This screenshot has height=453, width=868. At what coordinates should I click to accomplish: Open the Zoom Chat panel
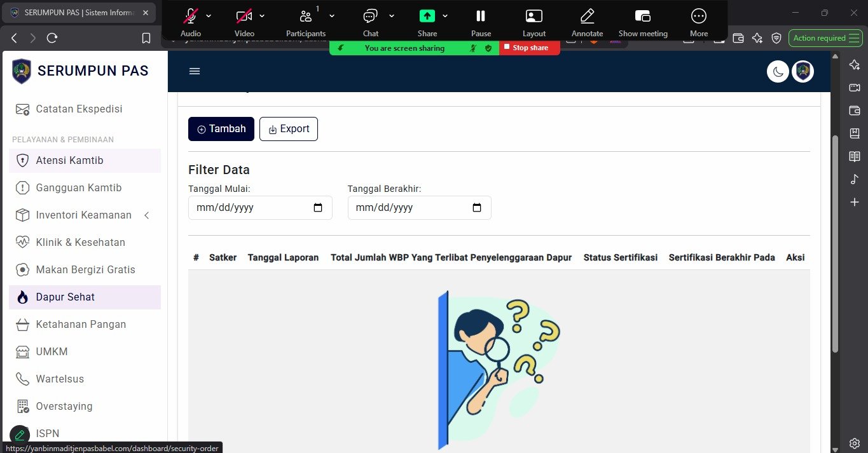coord(370,22)
